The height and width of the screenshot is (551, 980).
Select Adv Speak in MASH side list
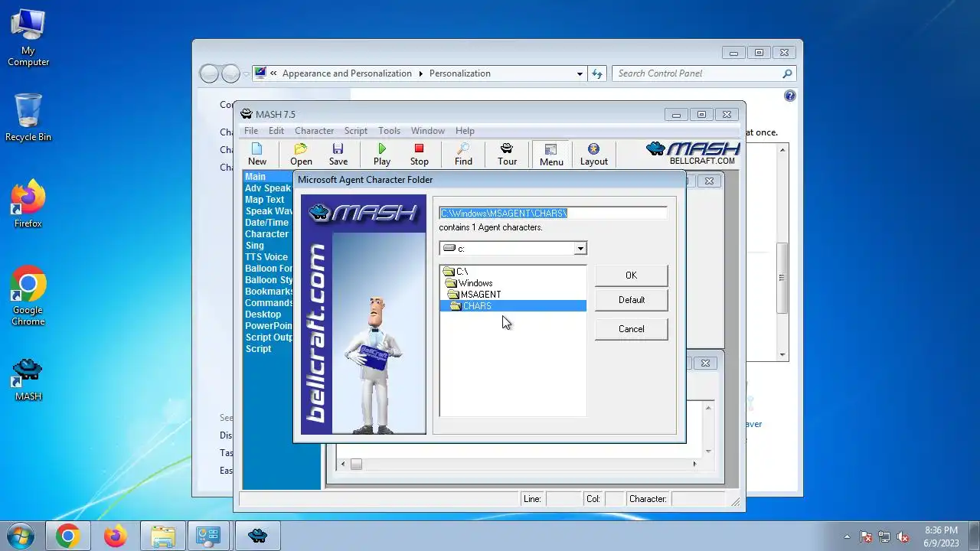point(268,188)
